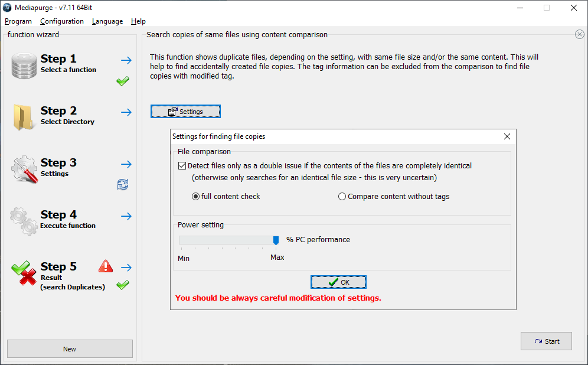Click the blue arrow next to Step 5
The image size is (588, 365).
pyautogui.click(x=126, y=268)
